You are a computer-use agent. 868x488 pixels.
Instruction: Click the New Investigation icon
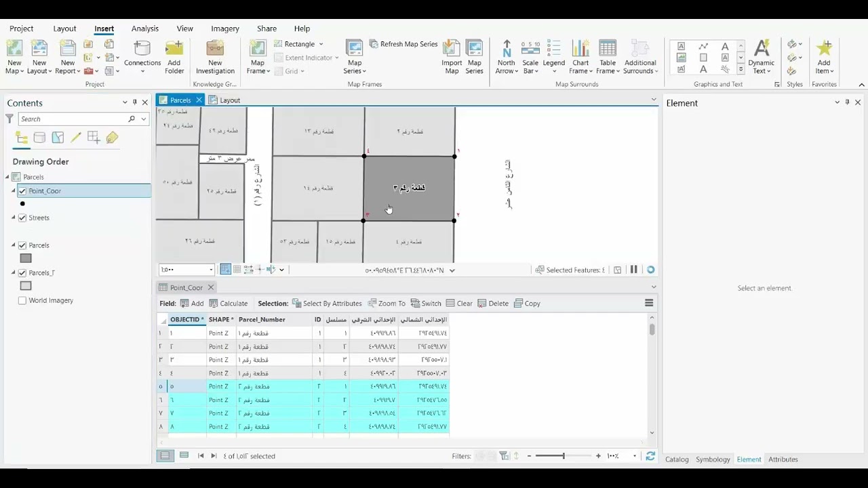point(215,49)
